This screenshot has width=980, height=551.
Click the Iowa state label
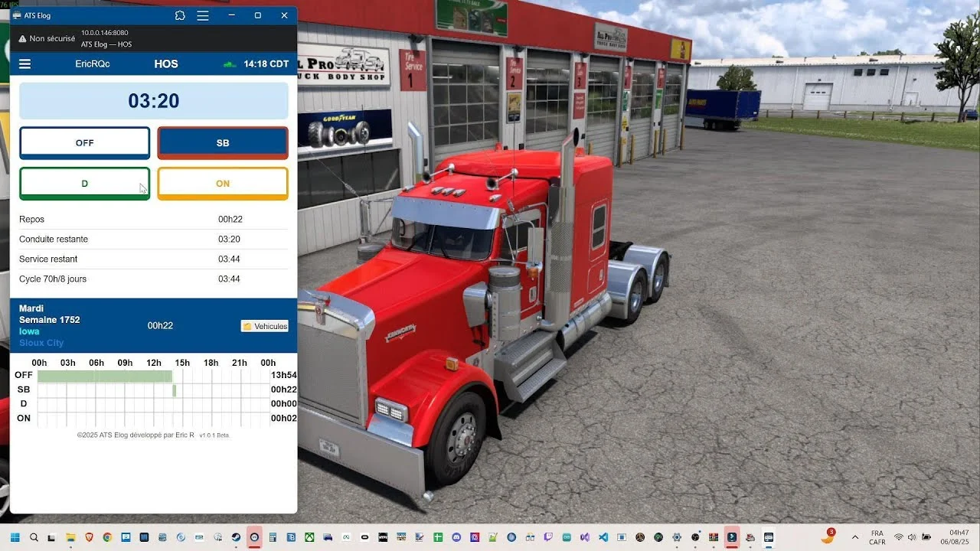29,331
